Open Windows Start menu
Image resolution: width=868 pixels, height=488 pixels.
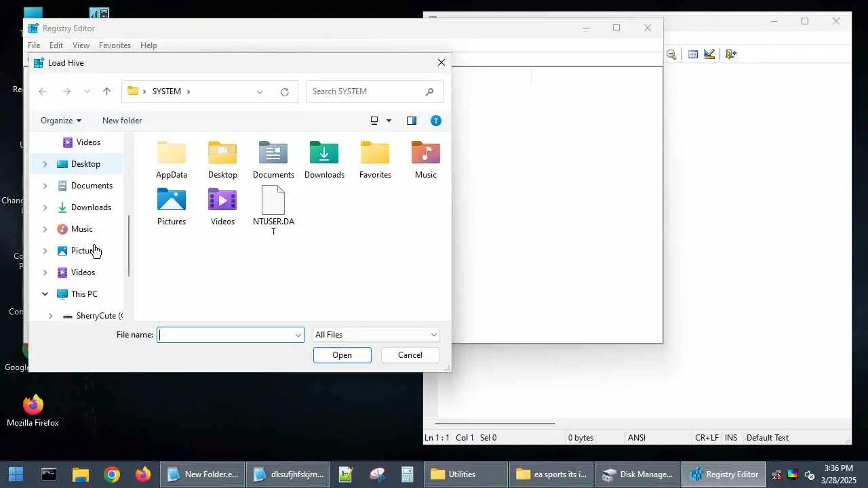(x=16, y=474)
